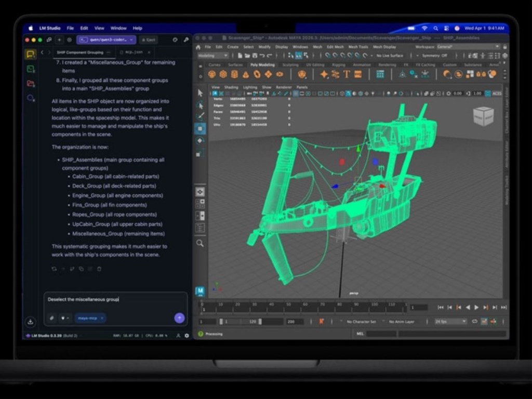Screen dimensions: 532x399
Task: Click the polygon cube shelf icon
Action: pos(223,74)
